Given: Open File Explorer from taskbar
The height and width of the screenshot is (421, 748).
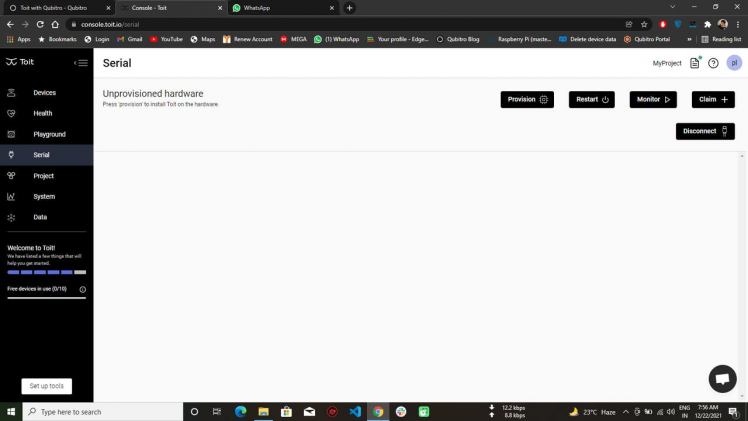Looking at the screenshot, I should [x=263, y=411].
